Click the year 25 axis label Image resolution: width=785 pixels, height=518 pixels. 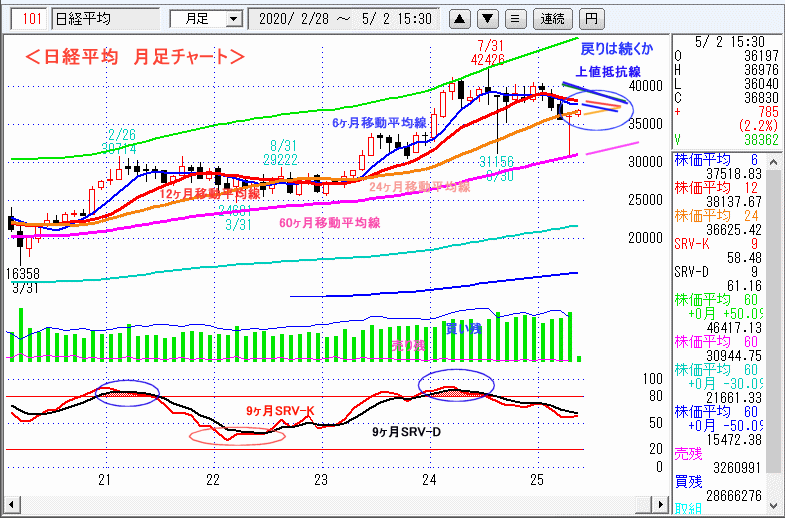coord(537,480)
